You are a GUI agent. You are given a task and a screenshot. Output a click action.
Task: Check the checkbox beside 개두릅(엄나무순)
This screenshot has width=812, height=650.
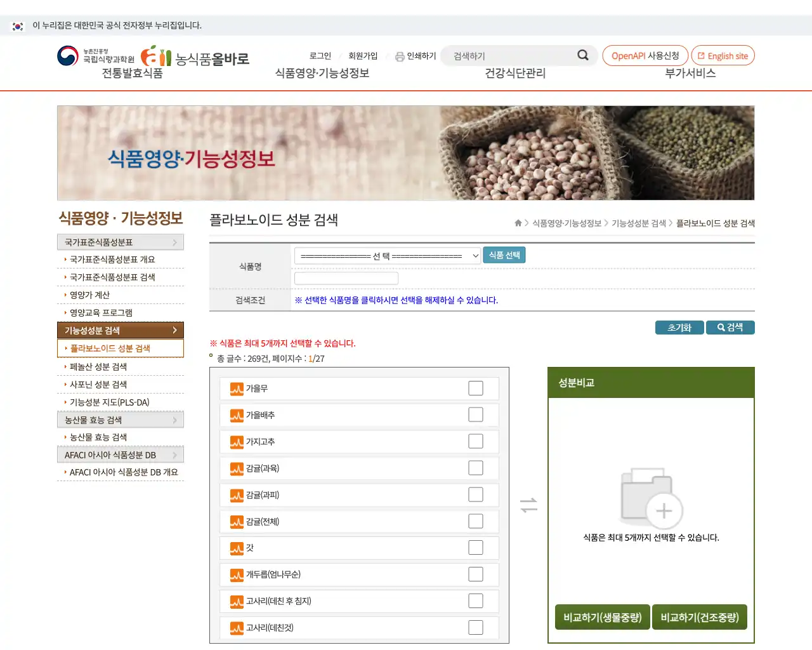tap(475, 574)
